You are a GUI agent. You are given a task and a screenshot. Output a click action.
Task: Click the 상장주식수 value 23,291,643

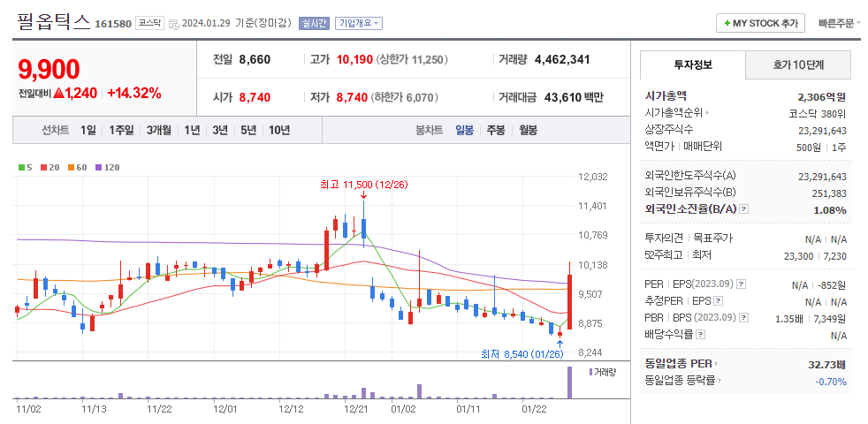823,131
